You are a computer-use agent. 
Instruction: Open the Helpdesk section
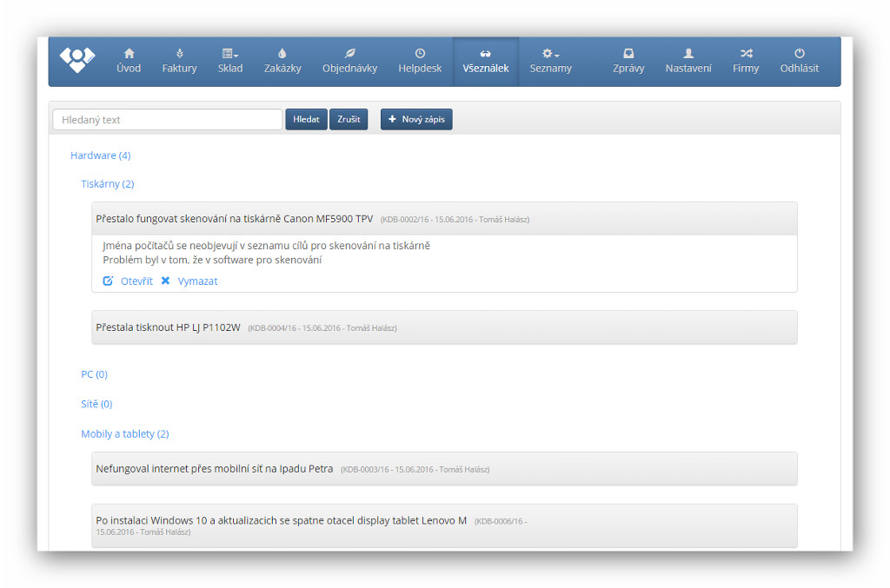[420, 61]
